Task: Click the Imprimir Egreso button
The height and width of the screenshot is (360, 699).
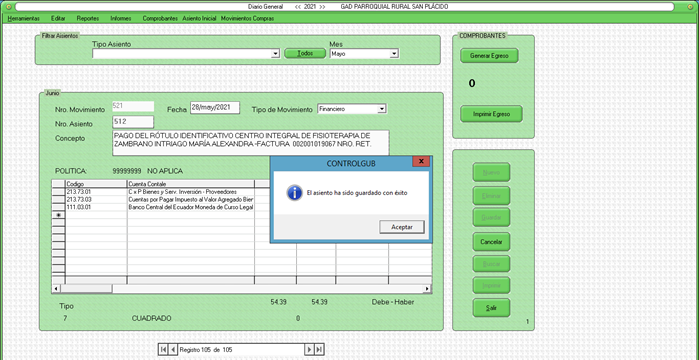Action: click(491, 114)
